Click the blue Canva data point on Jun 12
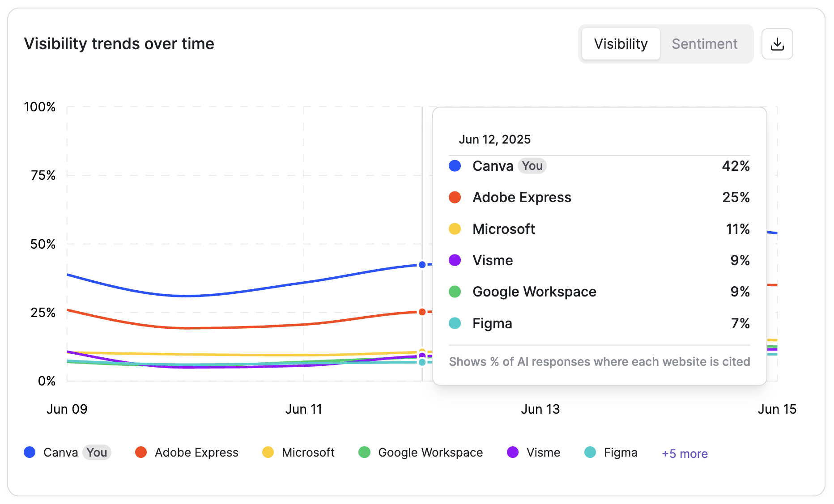 [422, 265]
